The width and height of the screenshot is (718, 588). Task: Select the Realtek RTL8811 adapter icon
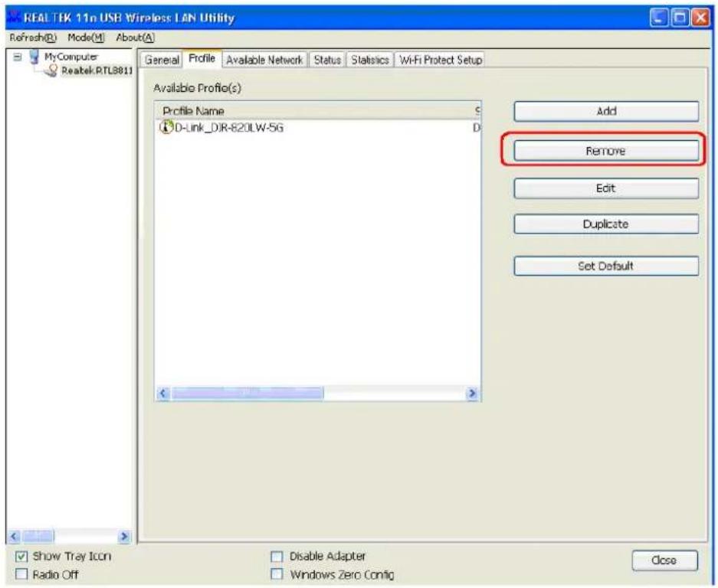pyautogui.click(x=52, y=70)
